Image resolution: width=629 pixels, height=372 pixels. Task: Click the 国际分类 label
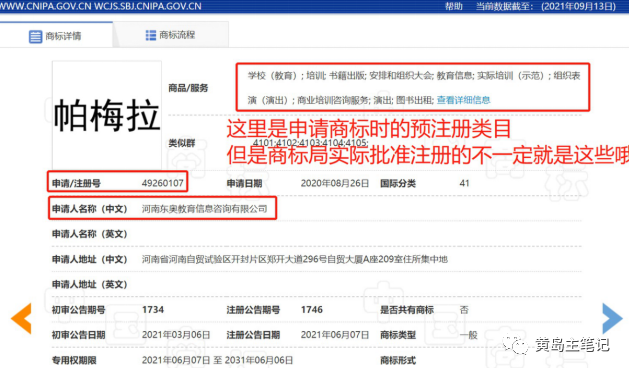(398, 183)
